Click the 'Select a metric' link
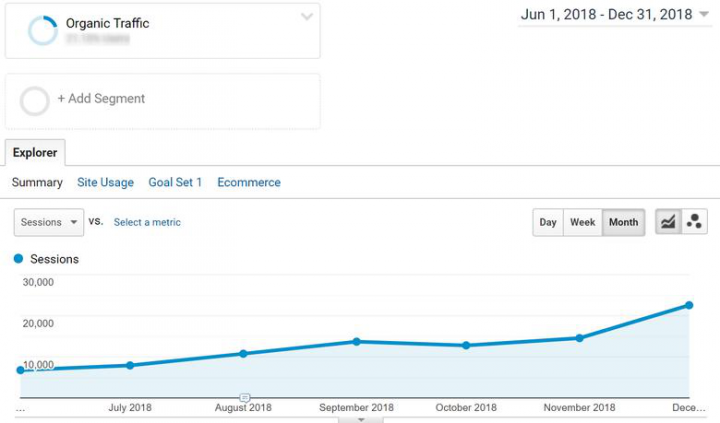This screenshot has width=720, height=423. (x=147, y=222)
